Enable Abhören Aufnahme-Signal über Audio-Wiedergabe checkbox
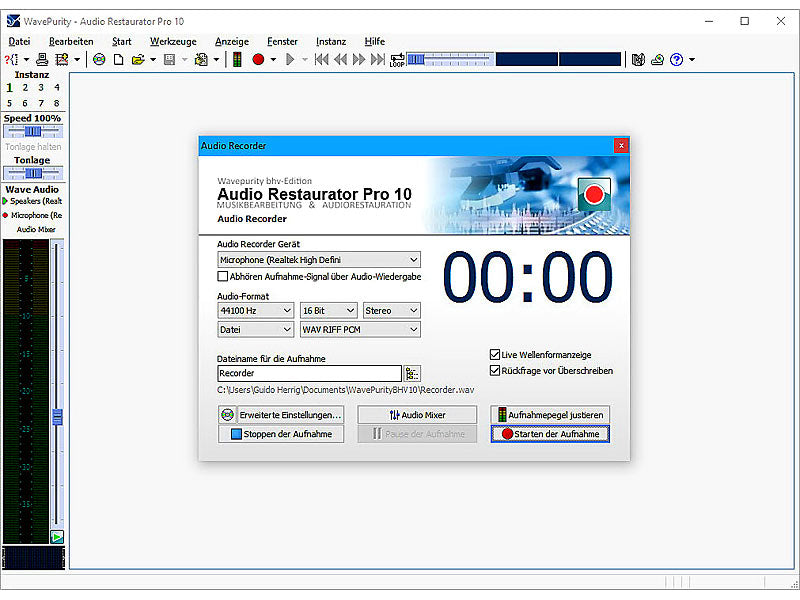This screenshot has width=800, height=600. pyautogui.click(x=222, y=277)
